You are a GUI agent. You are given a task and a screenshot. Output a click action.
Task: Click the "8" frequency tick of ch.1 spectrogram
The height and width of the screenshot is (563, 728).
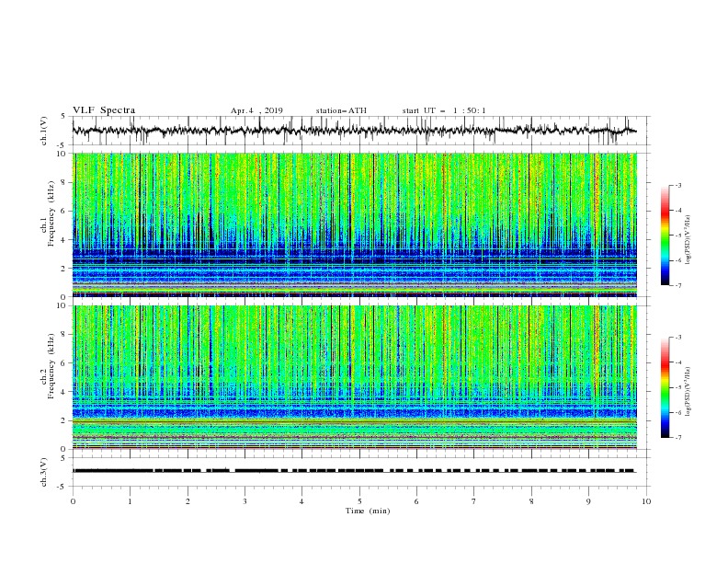tap(64, 182)
